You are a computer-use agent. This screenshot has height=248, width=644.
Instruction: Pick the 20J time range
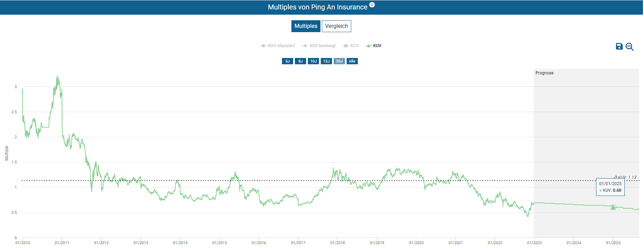pos(339,61)
